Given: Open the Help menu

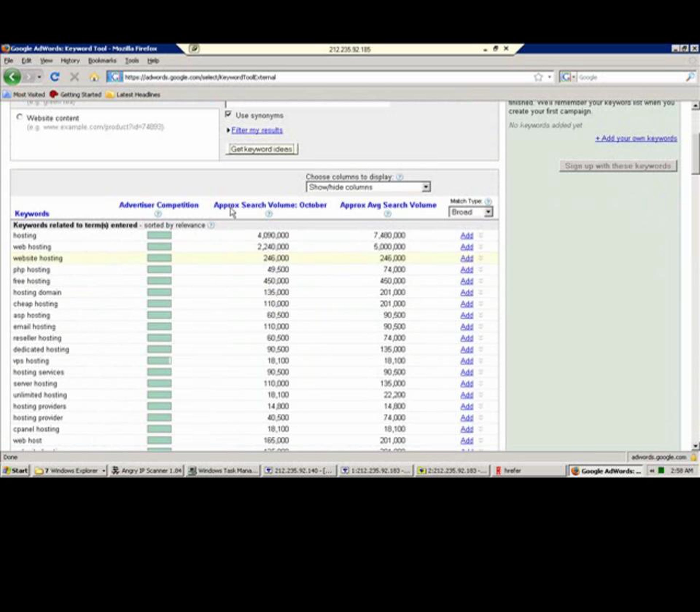Looking at the screenshot, I should tap(153, 61).
